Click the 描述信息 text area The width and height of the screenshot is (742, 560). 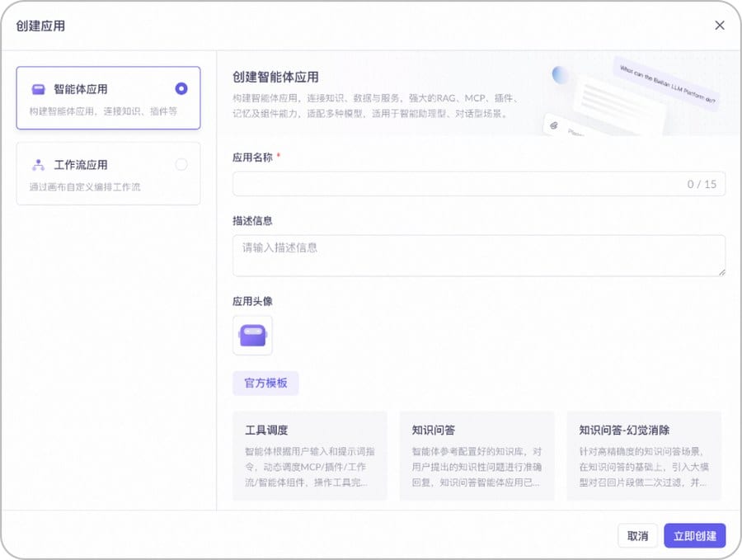(x=478, y=256)
